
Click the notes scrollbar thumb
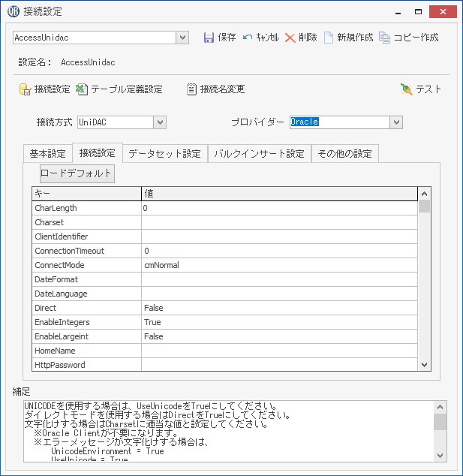click(x=440, y=422)
